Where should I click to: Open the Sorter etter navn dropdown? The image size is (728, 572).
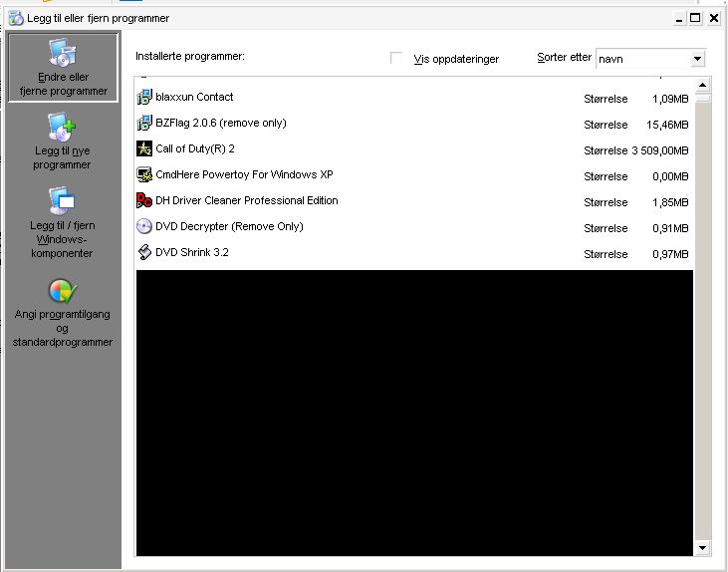(x=650, y=59)
